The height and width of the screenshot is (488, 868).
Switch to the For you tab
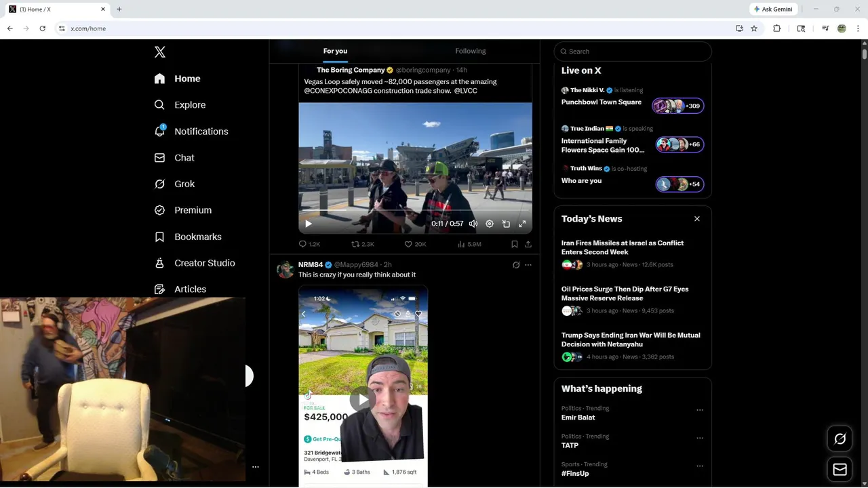335,51
